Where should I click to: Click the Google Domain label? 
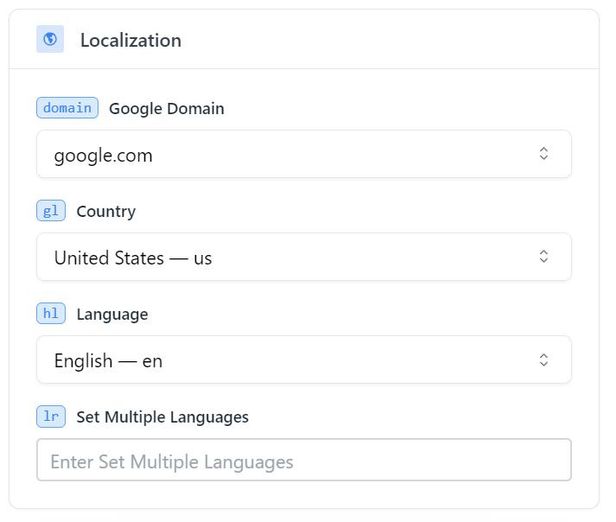tap(167, 108)
